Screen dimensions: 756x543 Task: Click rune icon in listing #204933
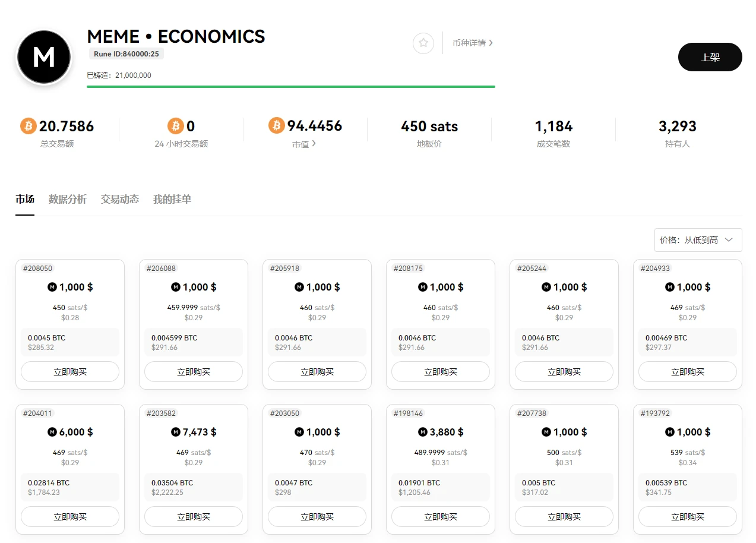[670, 287]
